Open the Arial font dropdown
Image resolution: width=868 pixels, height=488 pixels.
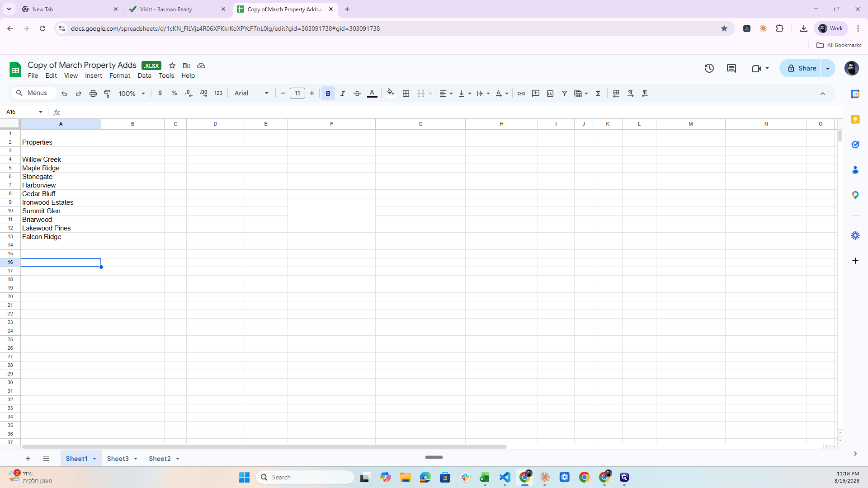click(251, 94)
